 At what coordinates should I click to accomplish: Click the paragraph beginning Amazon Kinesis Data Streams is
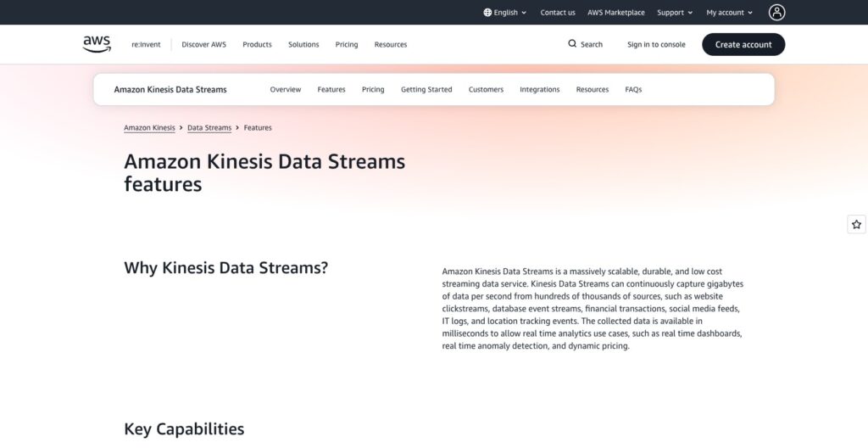point(593,308)
